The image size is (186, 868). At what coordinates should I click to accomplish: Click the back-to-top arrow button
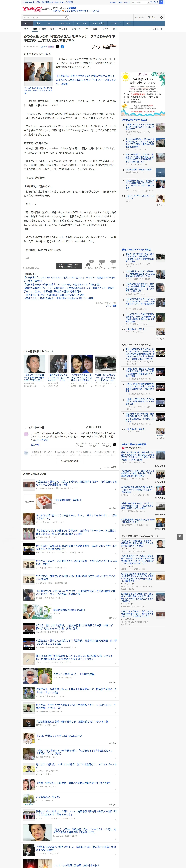pos(180,536)
